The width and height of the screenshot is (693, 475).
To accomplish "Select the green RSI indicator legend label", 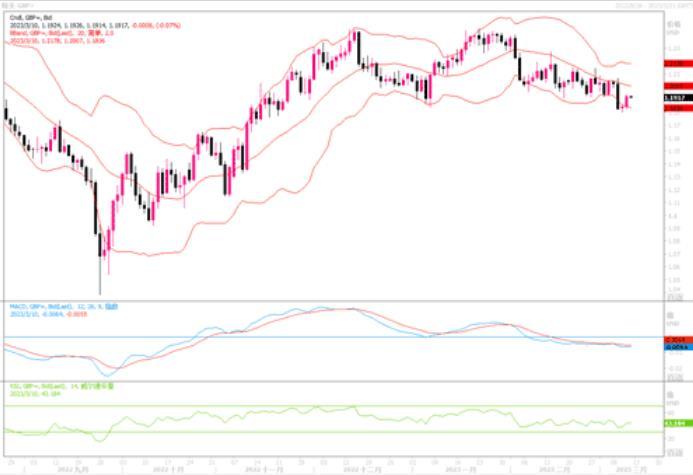I will tap(62, 386).
